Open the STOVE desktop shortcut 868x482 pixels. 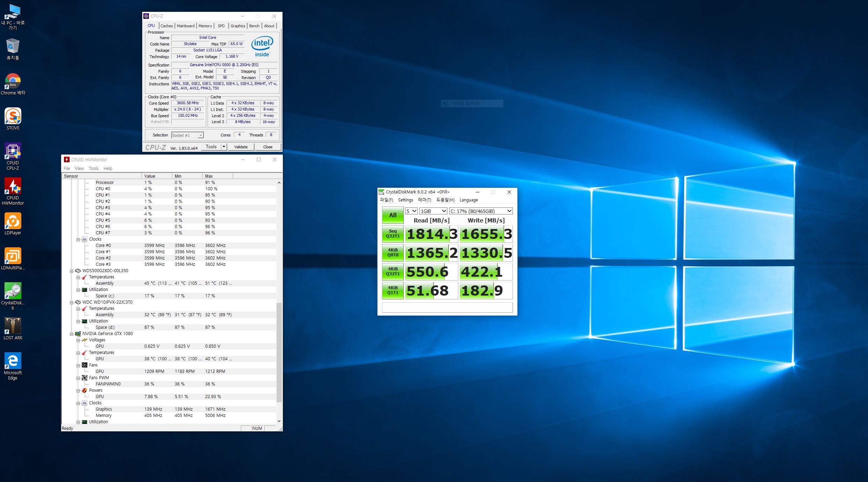(13, 116)
